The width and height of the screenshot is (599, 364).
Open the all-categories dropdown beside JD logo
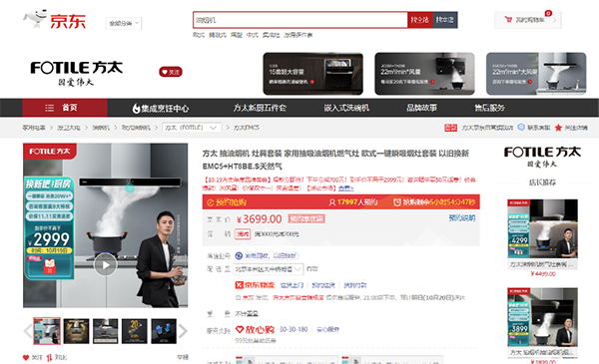pos(124,23)
